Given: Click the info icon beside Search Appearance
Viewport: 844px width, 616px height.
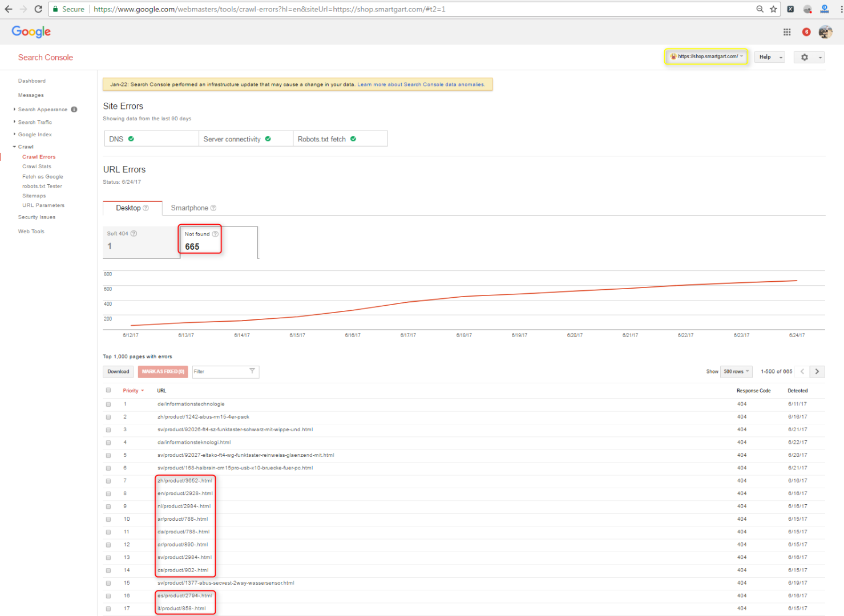Looking at the screenshot, I should (74, 110).
